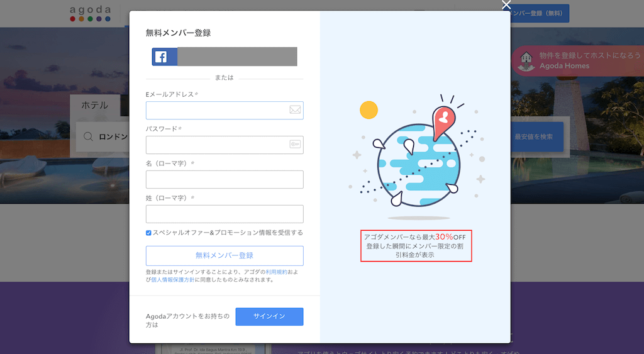Click the envelope icon in email field
Screen dimensions: 644x354
(x=295, y=109)
